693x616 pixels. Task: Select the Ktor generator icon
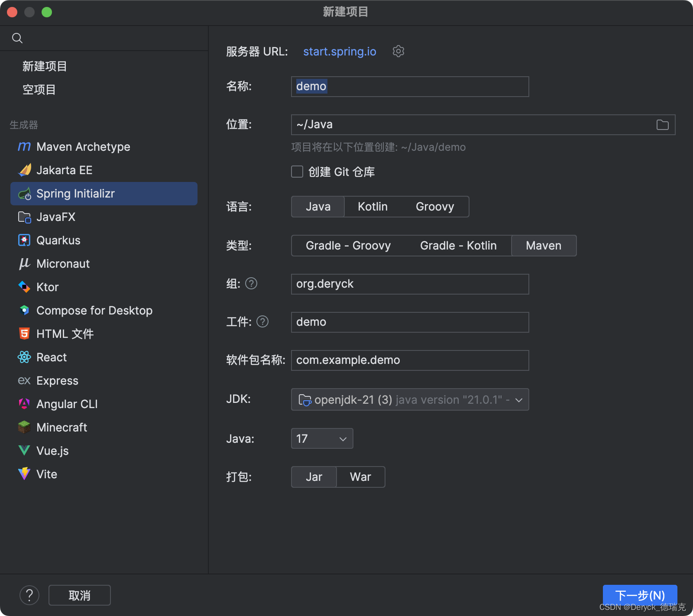24,287
